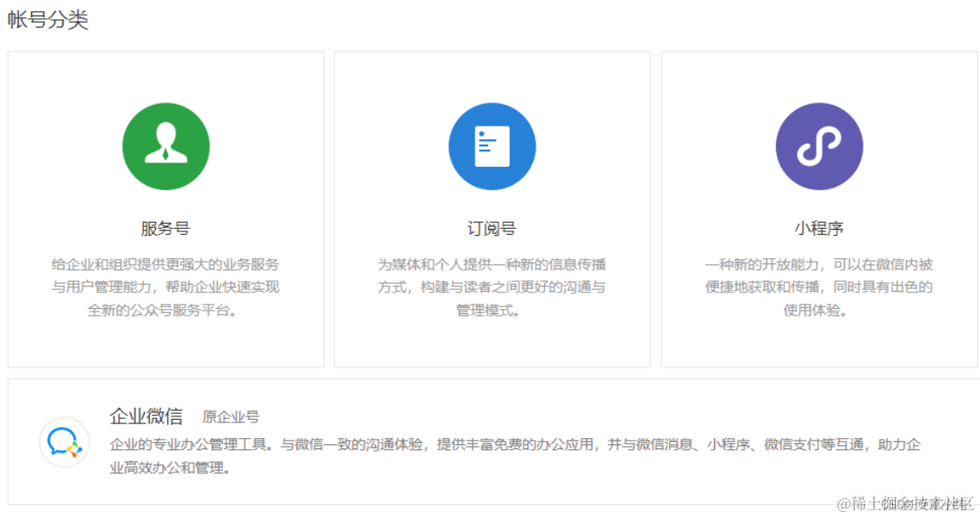This screenshot has width=980, height=518.
Task: Click the 企业微信 chat bubble icon
Action: (65, 441)
